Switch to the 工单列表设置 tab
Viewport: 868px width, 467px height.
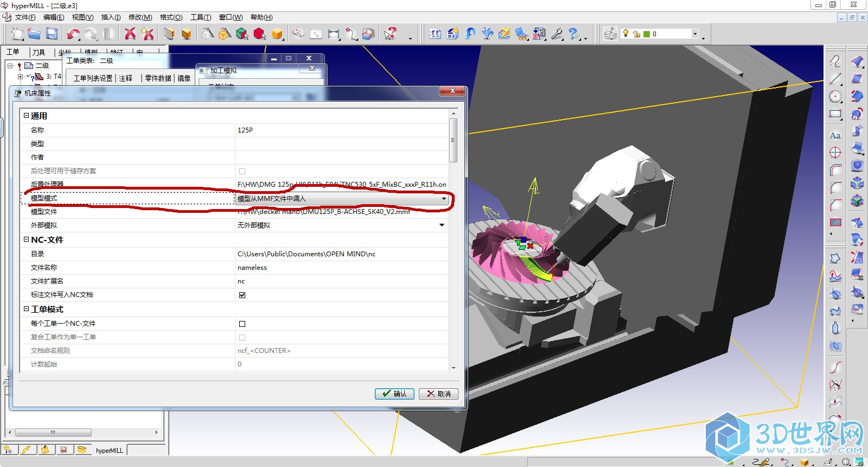[x=93, y=78]
